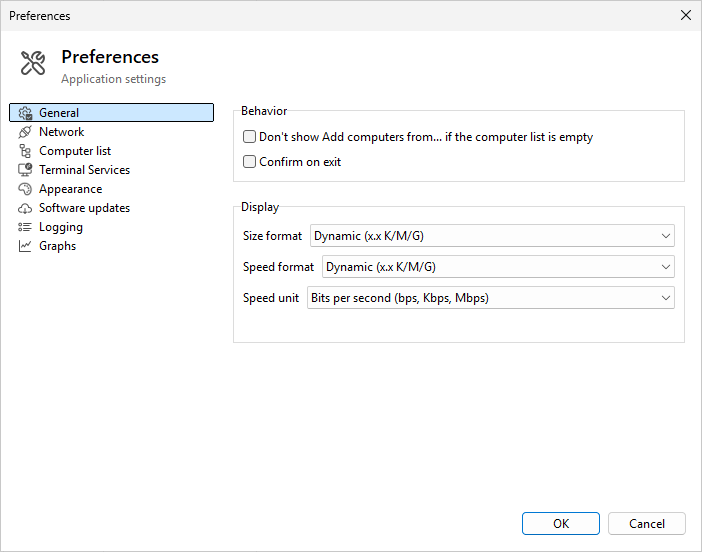Select the Network label in the sidebar

[x=61, y=132]
